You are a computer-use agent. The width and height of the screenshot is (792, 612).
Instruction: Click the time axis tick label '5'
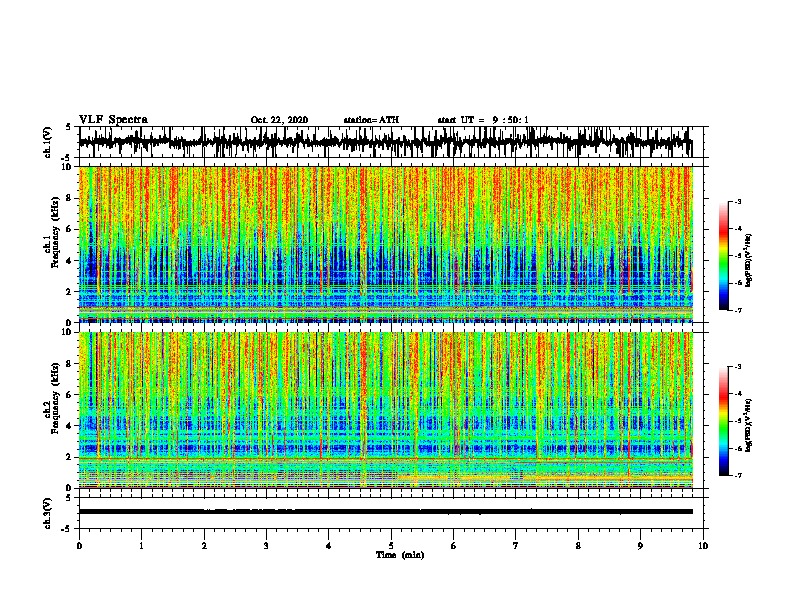391,546
